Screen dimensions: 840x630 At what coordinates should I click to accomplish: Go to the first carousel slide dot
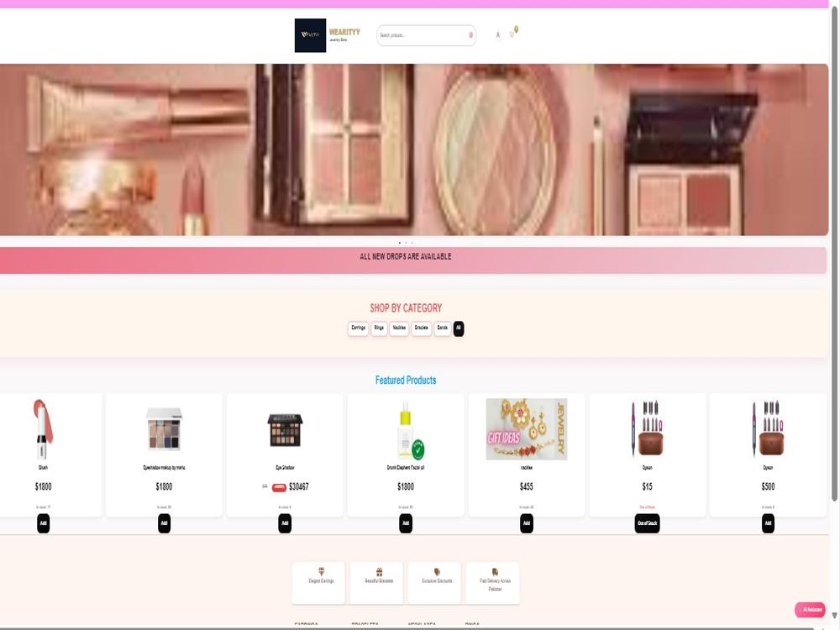[x=400, y=244]
